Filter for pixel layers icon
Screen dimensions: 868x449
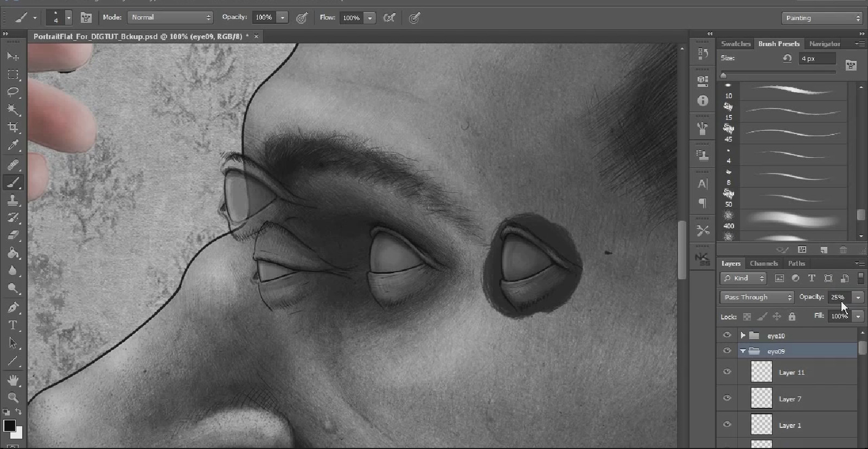pos(779,278)
